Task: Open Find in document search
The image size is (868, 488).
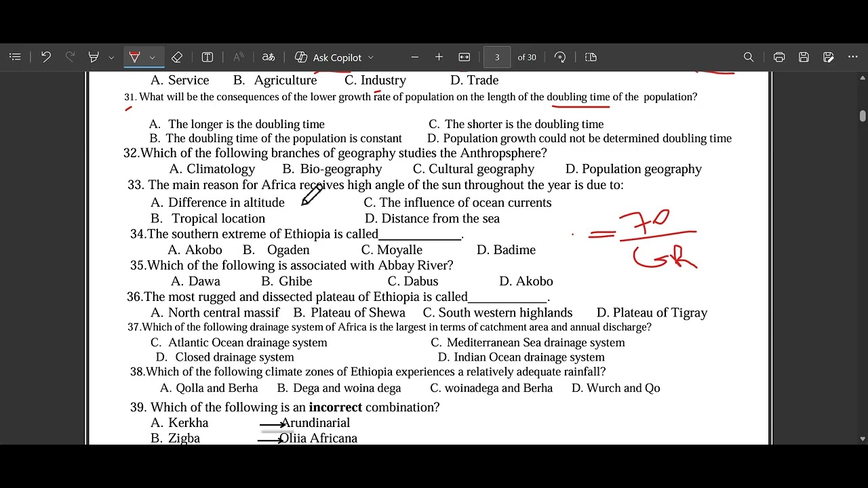Action: tap(749, 58)
